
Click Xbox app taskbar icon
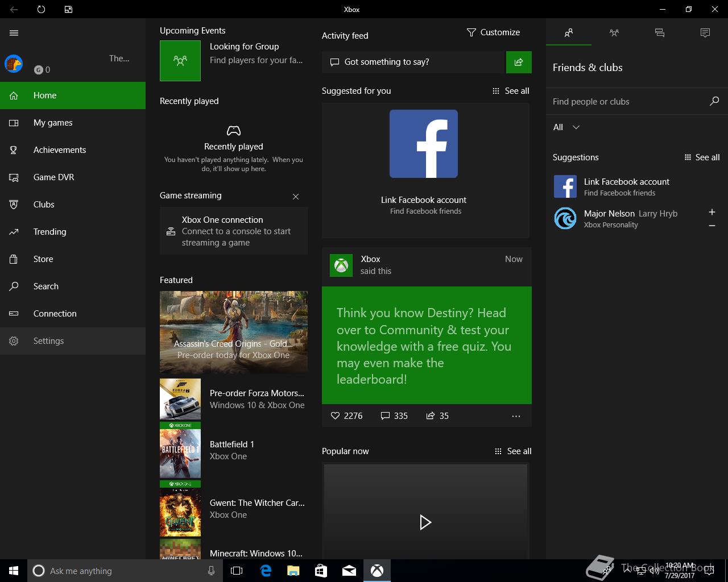pos(377,571)
